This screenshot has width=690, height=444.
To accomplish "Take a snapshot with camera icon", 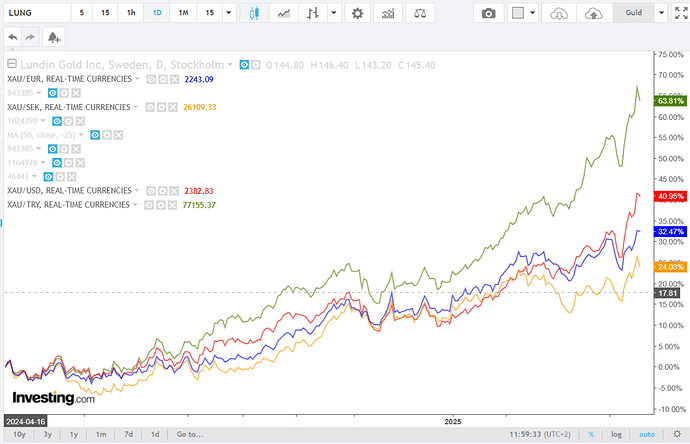I will click(488, 13).
